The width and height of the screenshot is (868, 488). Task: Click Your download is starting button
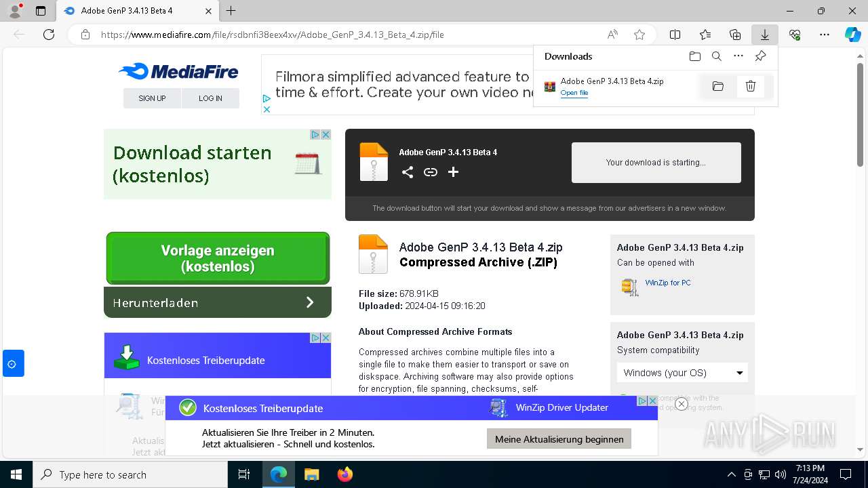click(656, 163)
